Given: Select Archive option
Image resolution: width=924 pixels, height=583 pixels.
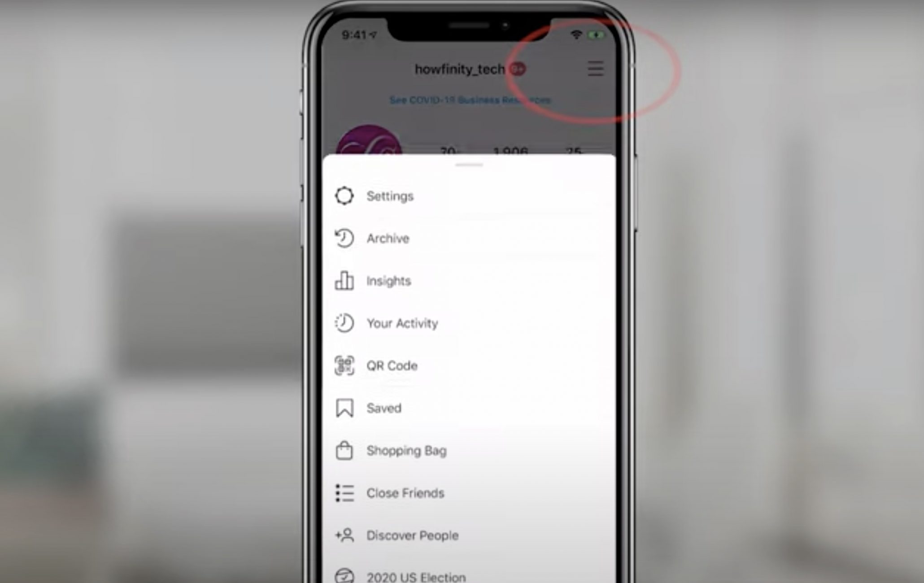Looking at the screenshot, I should [x=388, y=239].
